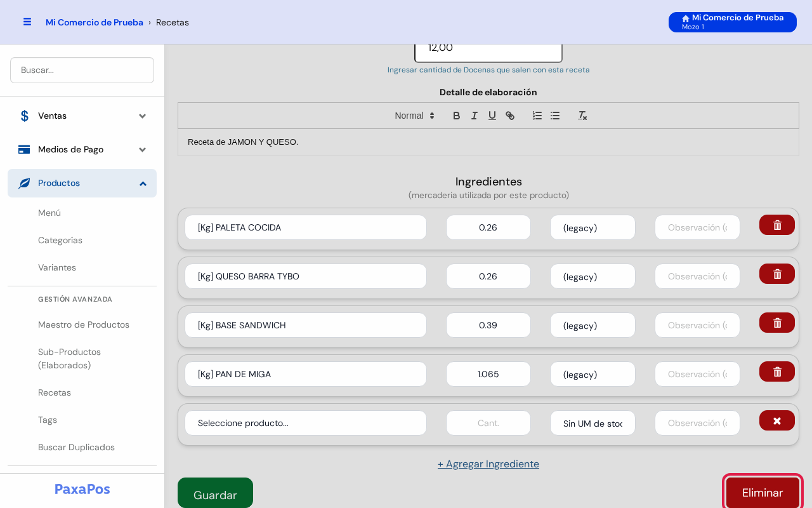Image resolution: width=812 pixels, height=508 pixels.
Task: Remove the empty ingredient row
Action: click(x=777, y=420)
